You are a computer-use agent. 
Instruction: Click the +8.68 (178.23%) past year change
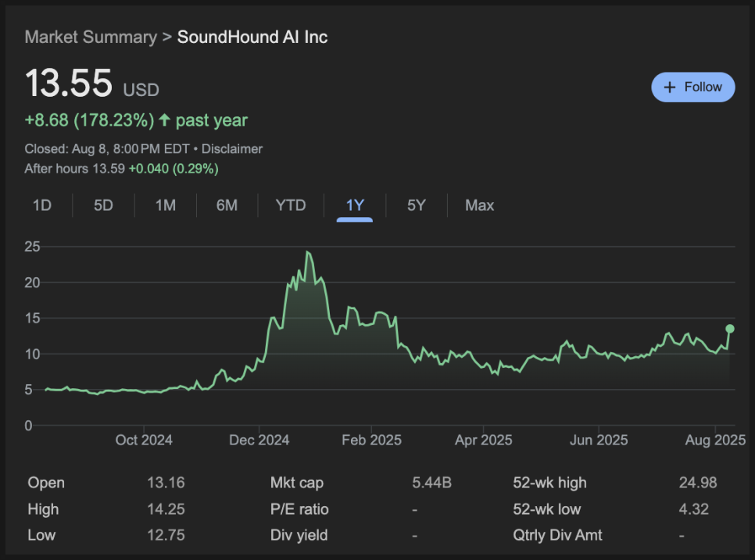click(x=136, y=120)
